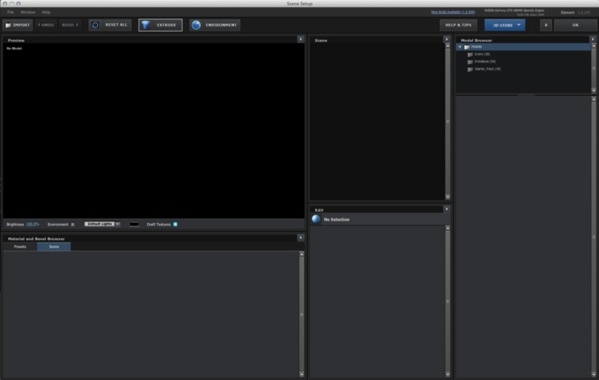Viewport: 599px width, 380px height.
Task: Click the Extrude funnel button
Action: point(160,25)
